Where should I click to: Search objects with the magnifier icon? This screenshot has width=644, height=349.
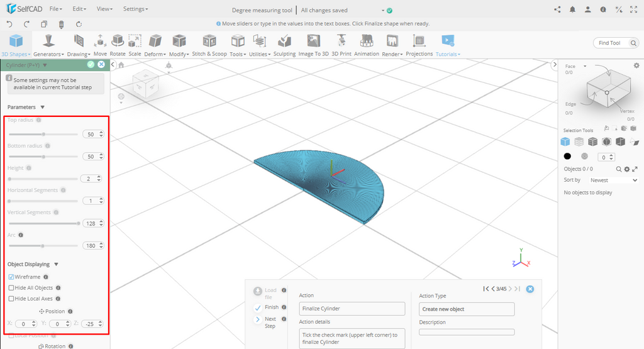tap(619, 169)
